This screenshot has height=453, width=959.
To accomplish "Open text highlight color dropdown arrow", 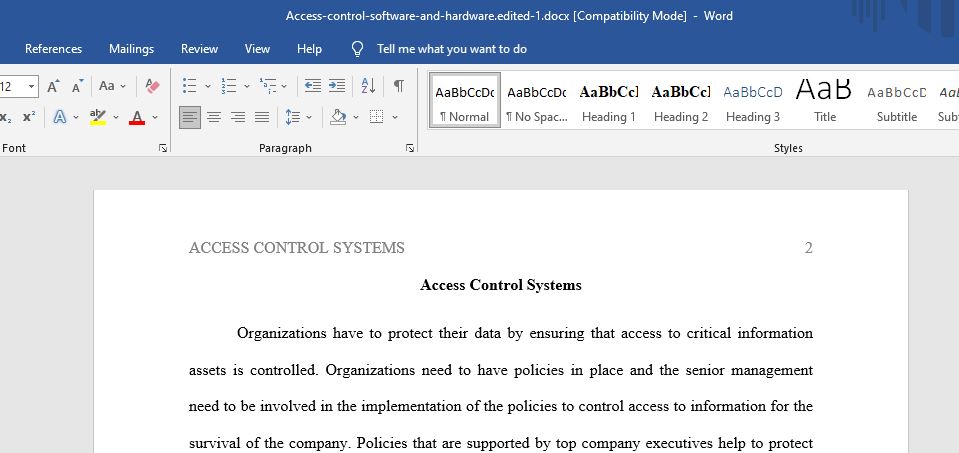I will pyautogui.click(x=116, y=117).
